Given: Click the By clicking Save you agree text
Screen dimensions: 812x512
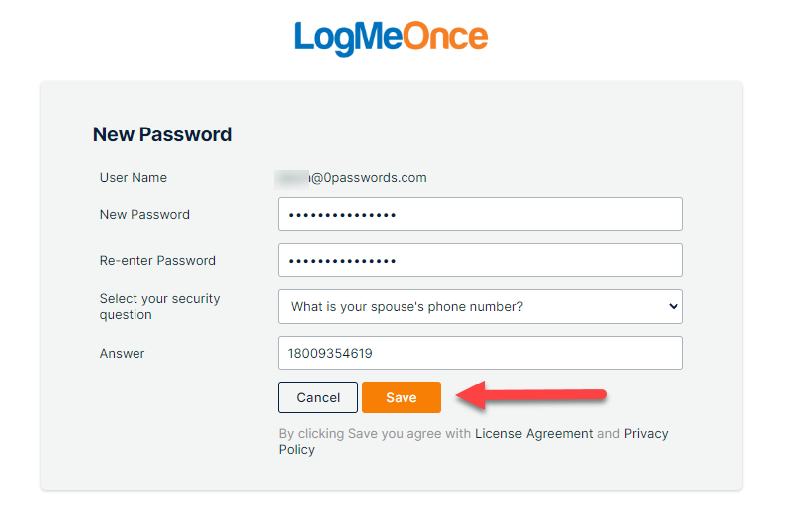Looking at the screenshot, I should (375, 434).
